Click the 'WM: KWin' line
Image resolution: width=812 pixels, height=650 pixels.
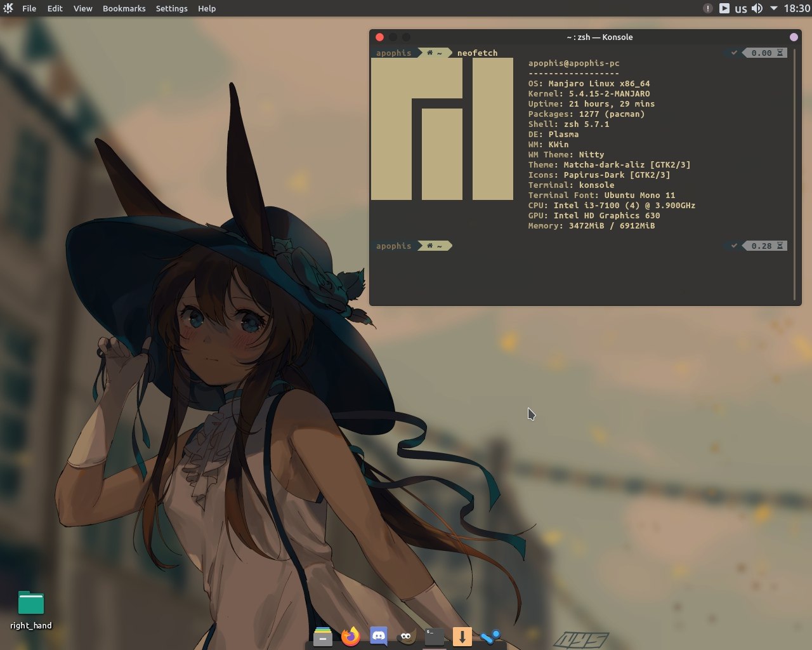tap(549, 145)
